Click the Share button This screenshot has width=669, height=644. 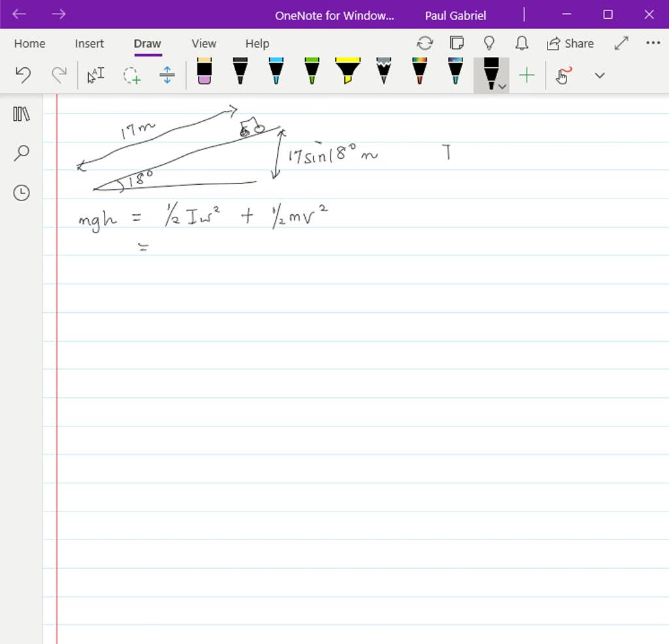click(570, 44)
